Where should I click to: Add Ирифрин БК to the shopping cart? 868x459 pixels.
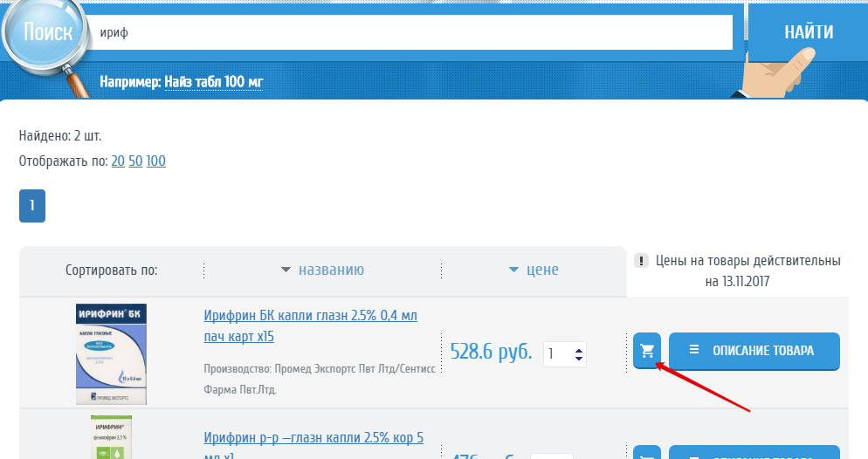[x=646, y=351]
